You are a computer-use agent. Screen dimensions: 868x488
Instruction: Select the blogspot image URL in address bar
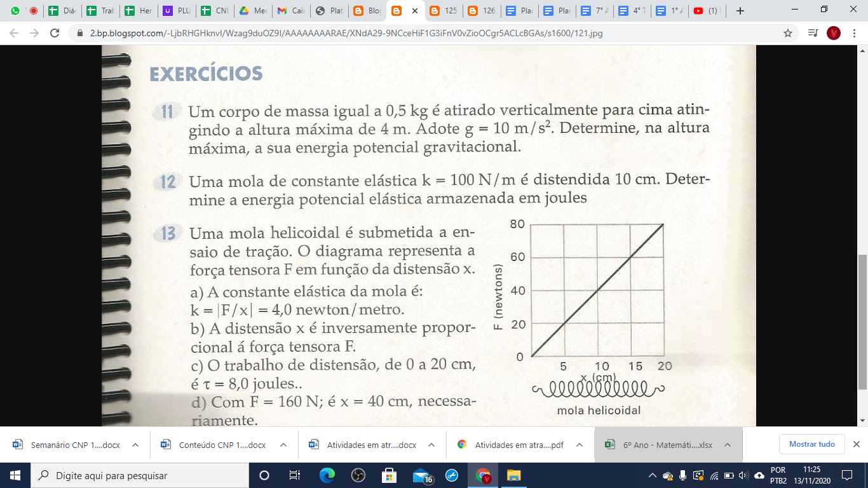(x=346, y=33)
